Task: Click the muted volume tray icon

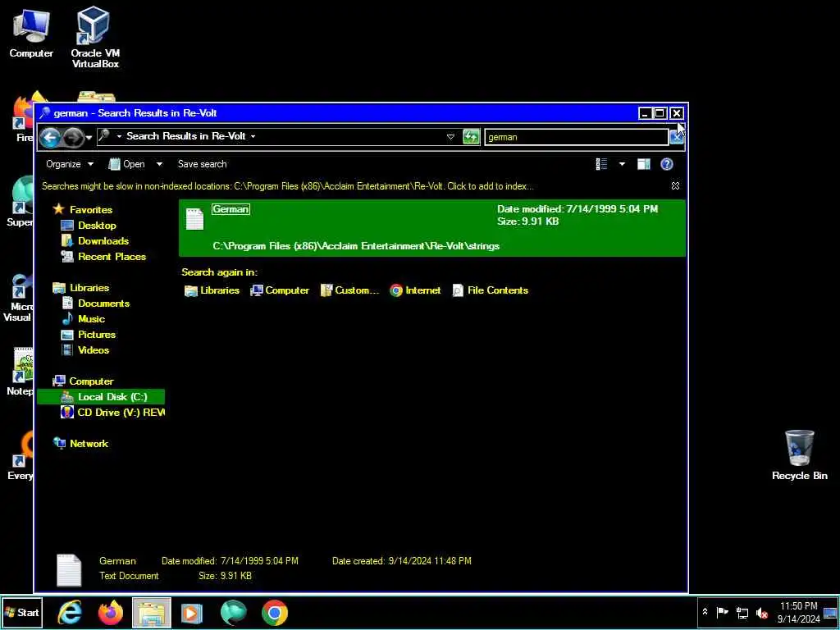Action: [x=761, y=613]
